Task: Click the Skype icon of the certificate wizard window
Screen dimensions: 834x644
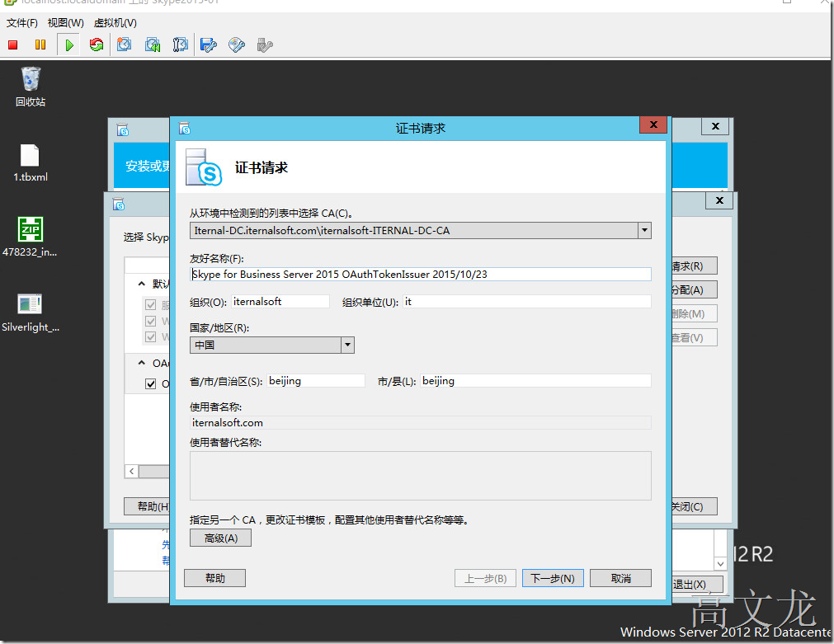Action: pyautogui.click(x=119, y=204)
